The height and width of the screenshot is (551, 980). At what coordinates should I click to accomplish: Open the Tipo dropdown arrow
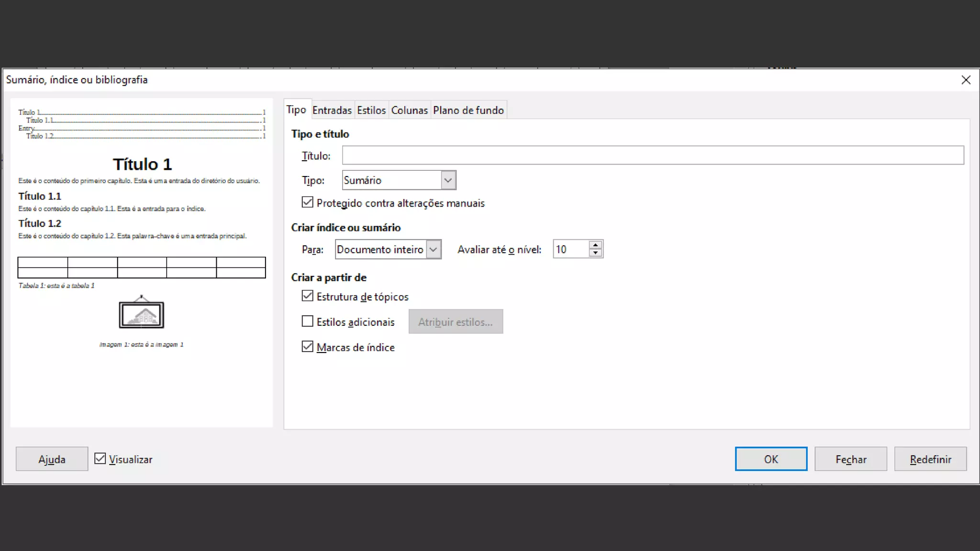coord(448,180)
